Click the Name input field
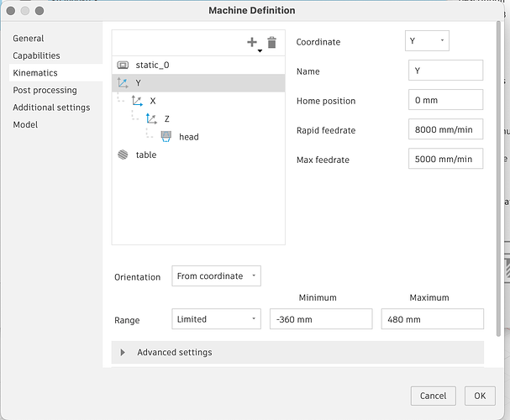Image resolution: width=510 pixels, height=420 pixels. click(x=445, y=71)
